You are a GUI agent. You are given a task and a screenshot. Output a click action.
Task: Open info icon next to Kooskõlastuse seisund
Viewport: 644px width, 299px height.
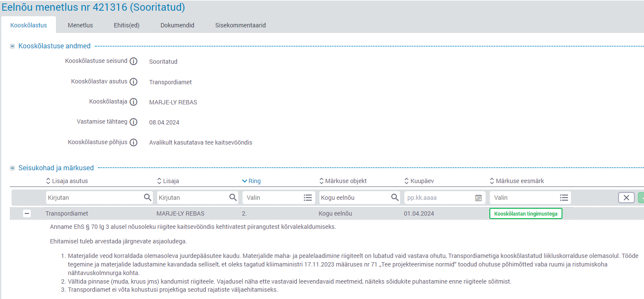tap(134, 61)
